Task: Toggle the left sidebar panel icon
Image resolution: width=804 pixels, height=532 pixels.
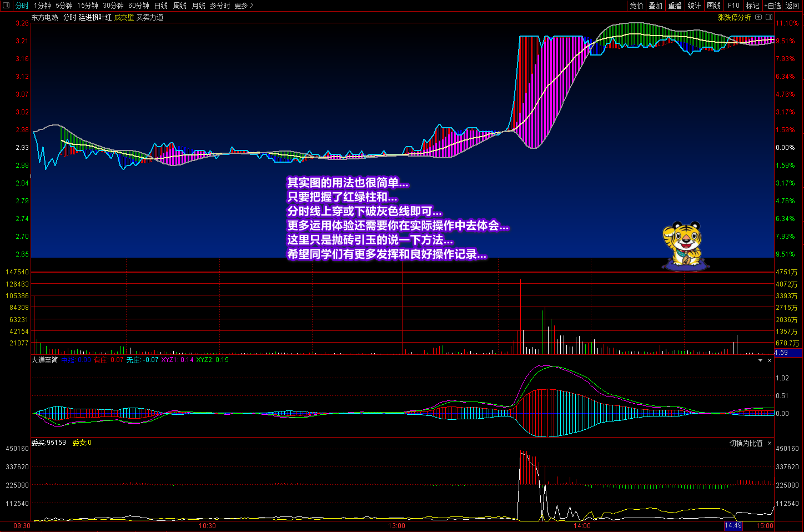Action: [x=6, y=6]
